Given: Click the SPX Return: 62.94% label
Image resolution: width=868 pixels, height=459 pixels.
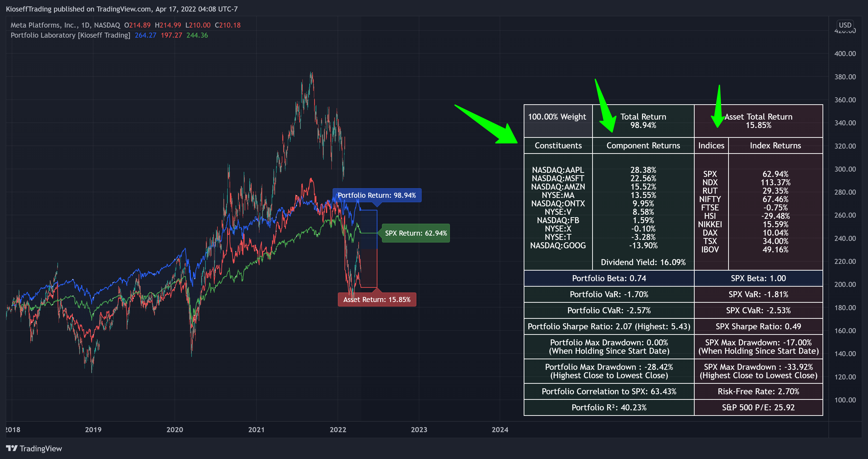Looking at the screenshot, I should (416, 233).
